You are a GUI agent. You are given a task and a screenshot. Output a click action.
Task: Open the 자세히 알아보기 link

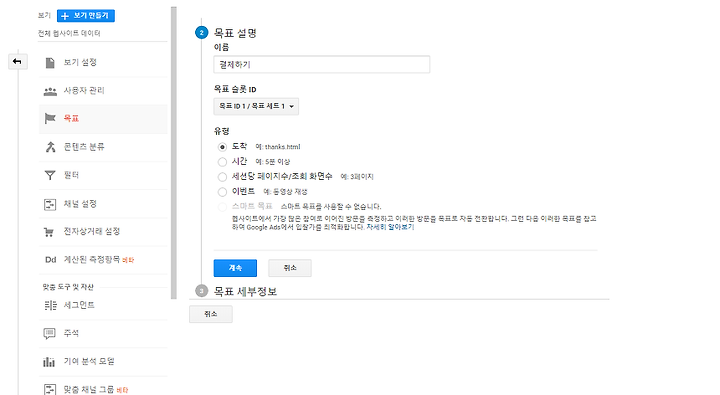pos(390,227)
